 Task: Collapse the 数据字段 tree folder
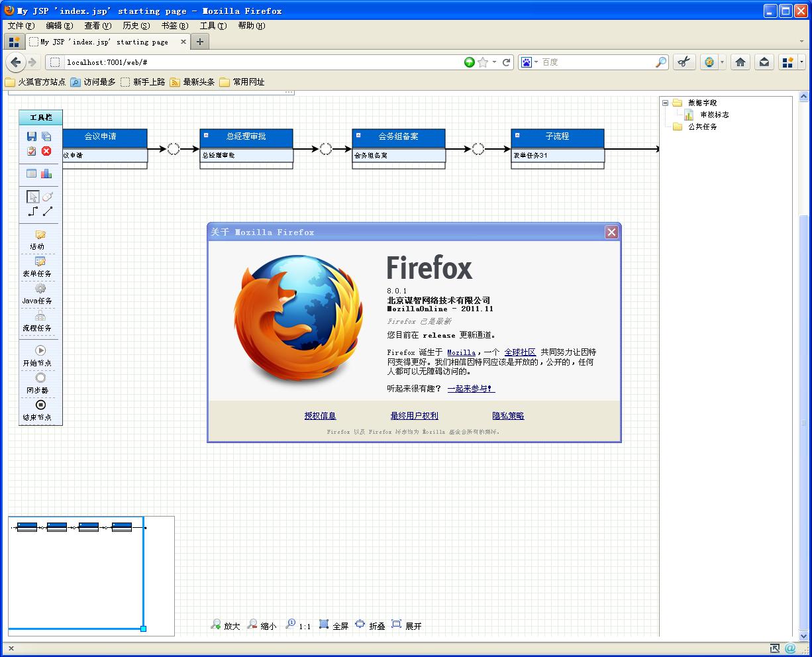tap(666, 103)
